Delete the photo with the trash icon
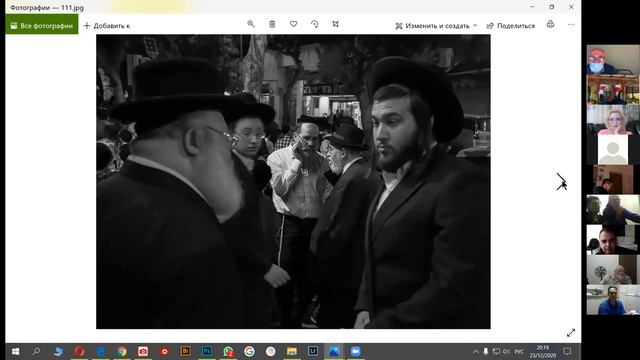 pos(272,24)
